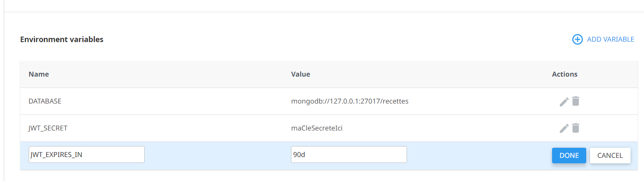This screenshot has height=181, width=644.
Task: Click the ADD VARIABLE link text
Action: [610, 39]
